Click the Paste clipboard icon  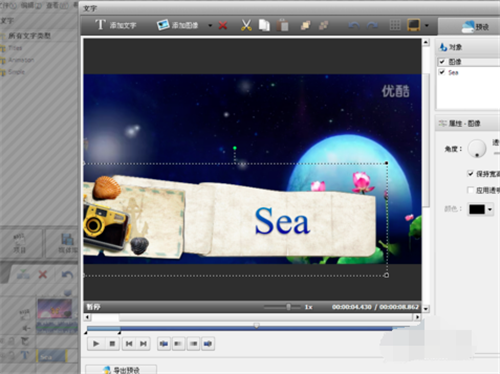[282, 25]
